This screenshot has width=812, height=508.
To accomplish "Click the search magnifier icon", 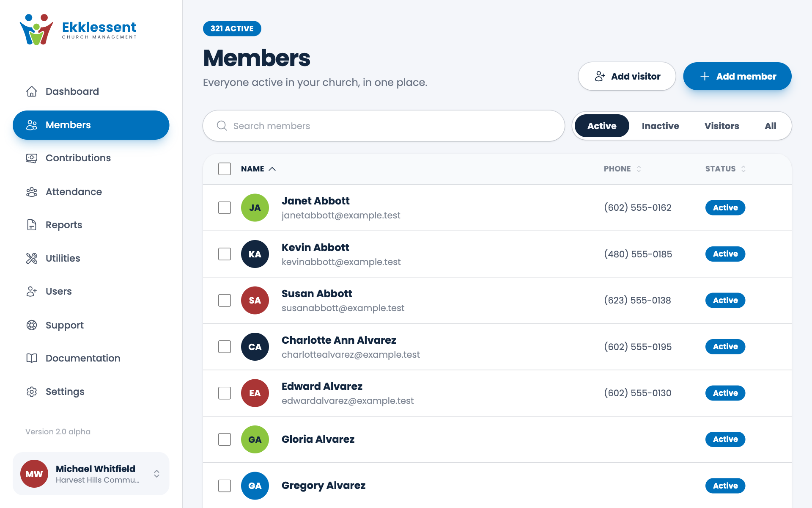I will point(222,126).
